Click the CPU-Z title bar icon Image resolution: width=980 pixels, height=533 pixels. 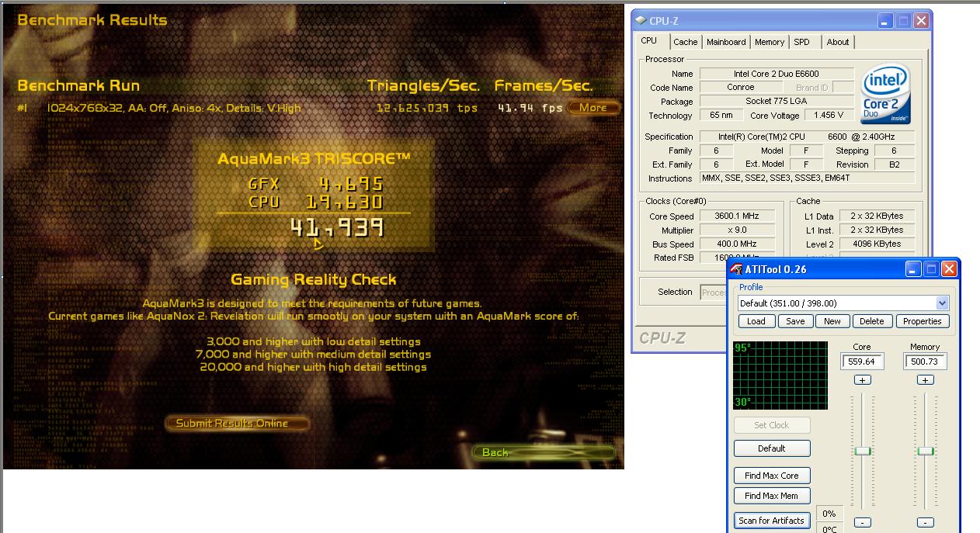click(642, 21)
